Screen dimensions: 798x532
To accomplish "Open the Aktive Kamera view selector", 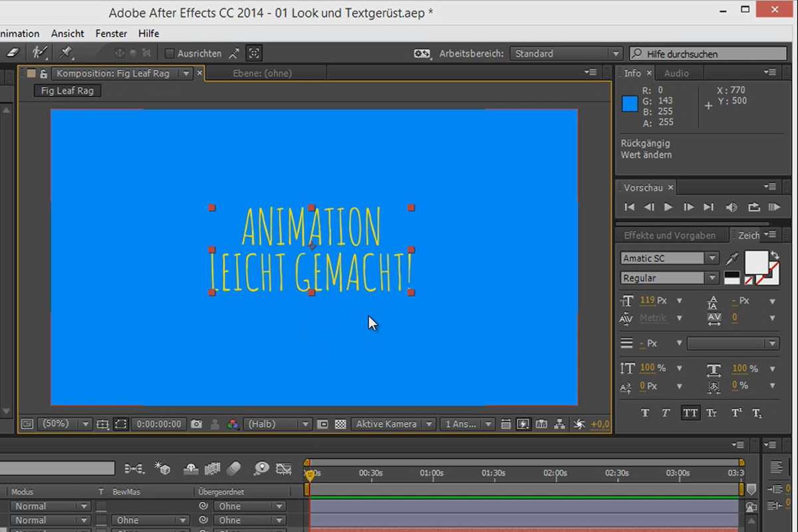I will (393, 424).
